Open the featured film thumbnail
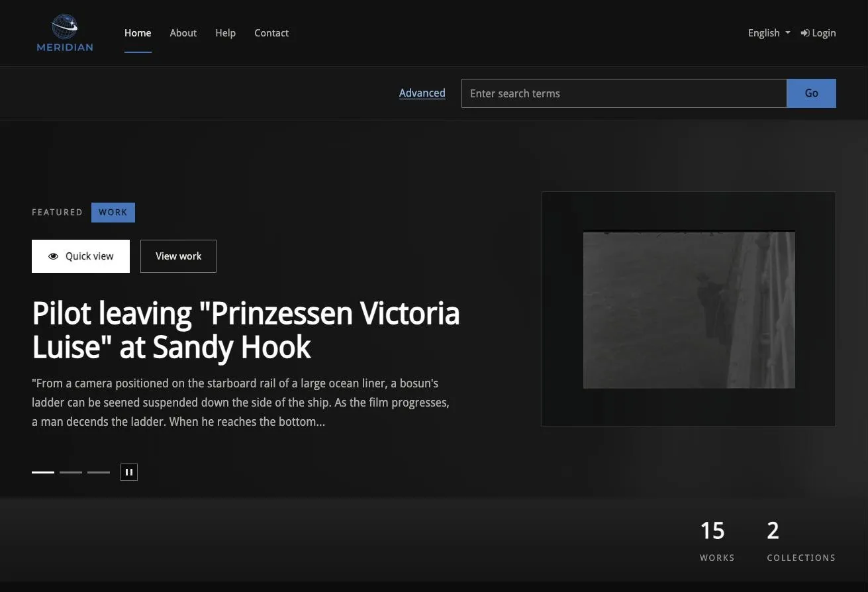 pos(689,309)
